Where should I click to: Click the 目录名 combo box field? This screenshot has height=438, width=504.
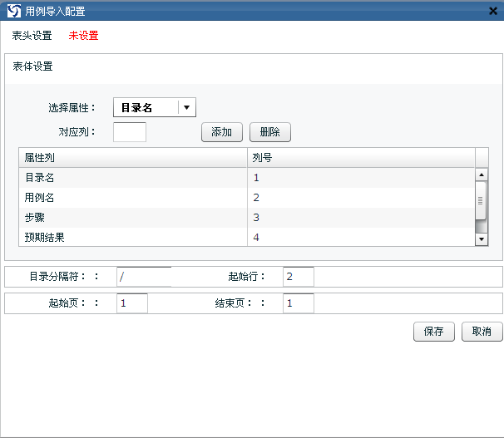[146, 107]
